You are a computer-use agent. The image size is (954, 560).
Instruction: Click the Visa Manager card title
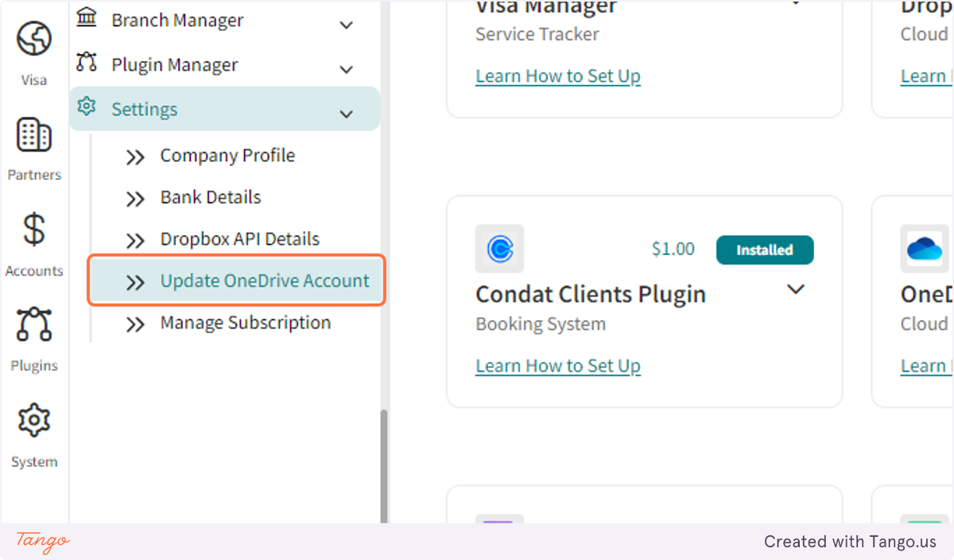click(x=546, y=8)
